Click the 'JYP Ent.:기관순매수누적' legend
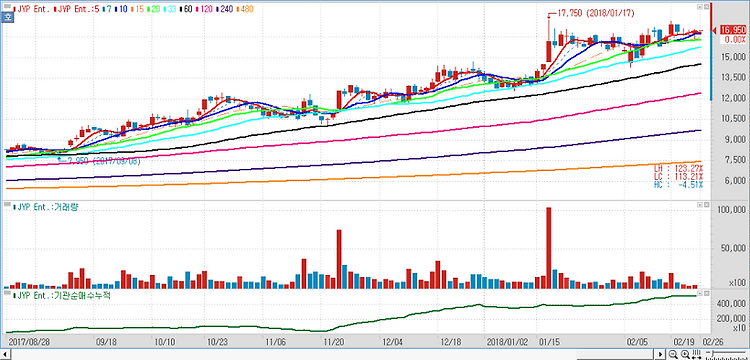750x360 pixels. point(61,295)
